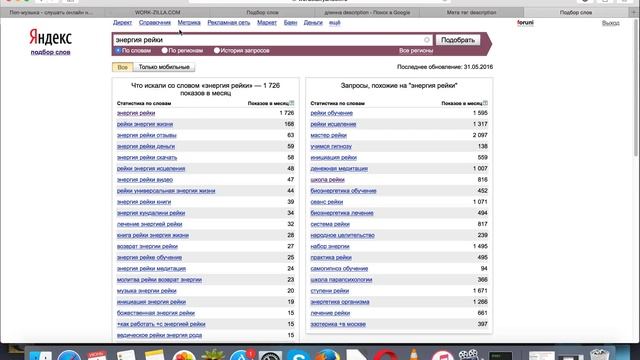
Task: Open Safari from the dock
Action: (x=69, y=355)
